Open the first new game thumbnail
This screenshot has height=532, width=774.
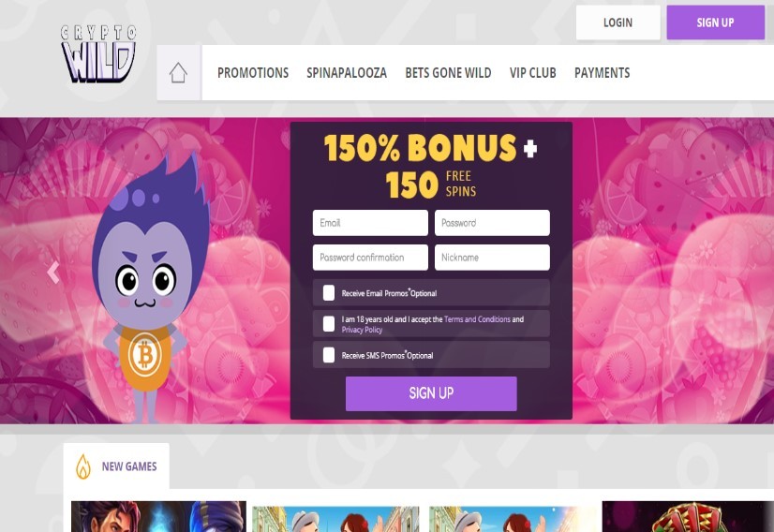[x=158, y=516]
